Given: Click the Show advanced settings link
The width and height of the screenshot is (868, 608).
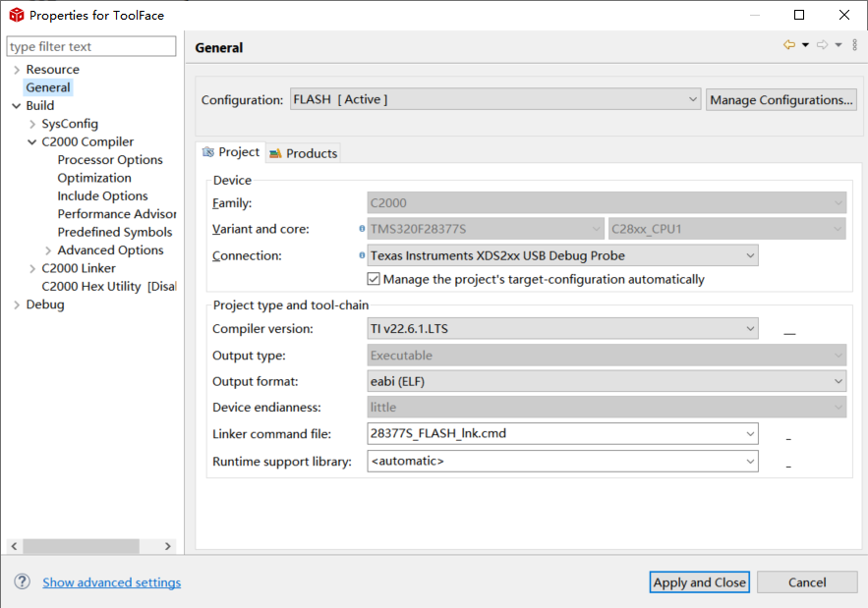Looking at the screenshot, I should pos(112,582).
